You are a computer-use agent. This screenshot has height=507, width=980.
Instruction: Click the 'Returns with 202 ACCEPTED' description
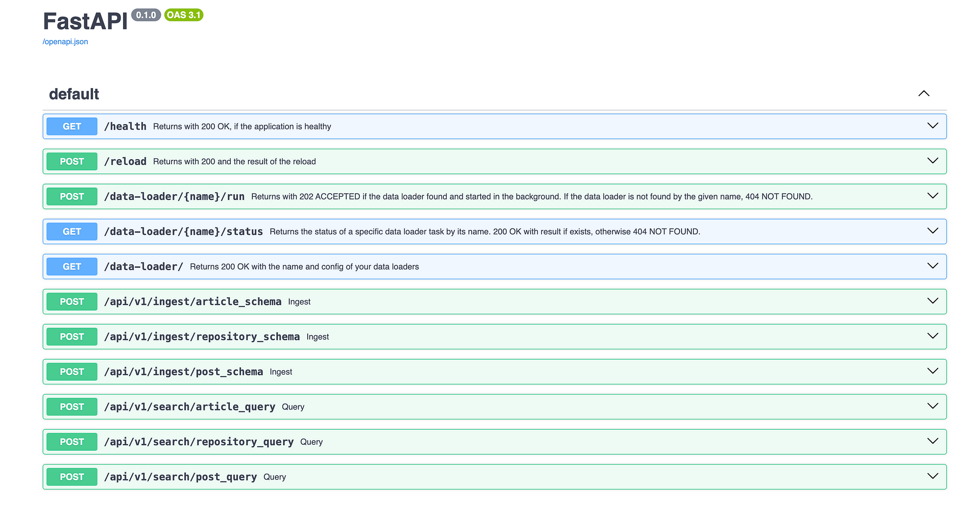pos(532,197)
